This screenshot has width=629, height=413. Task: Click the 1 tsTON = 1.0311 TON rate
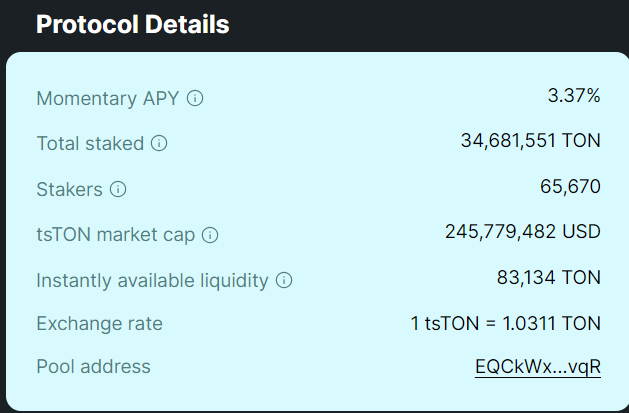[x=505, y=324]
